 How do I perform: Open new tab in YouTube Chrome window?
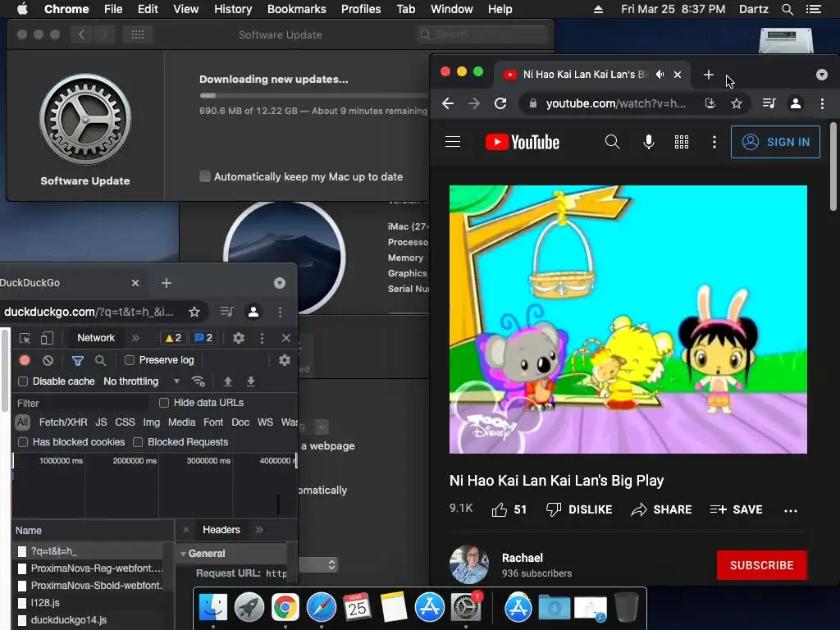tap(708, 75)
